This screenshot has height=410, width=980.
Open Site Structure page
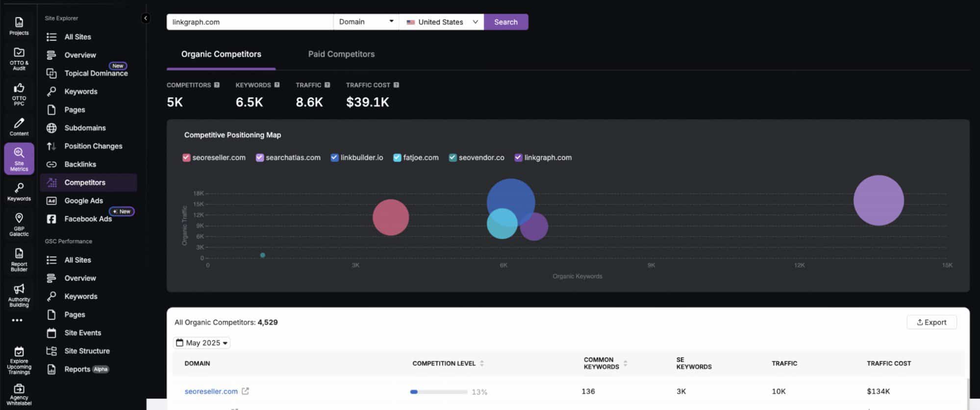pos(87,351)
